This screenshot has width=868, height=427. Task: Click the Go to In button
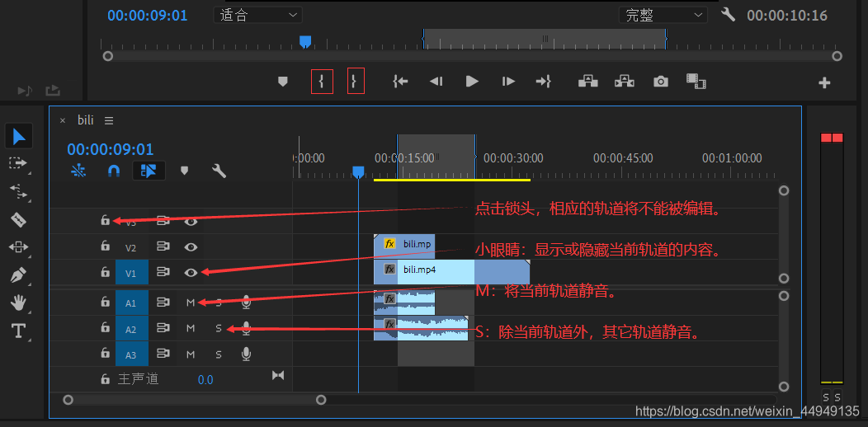(400, 82)
